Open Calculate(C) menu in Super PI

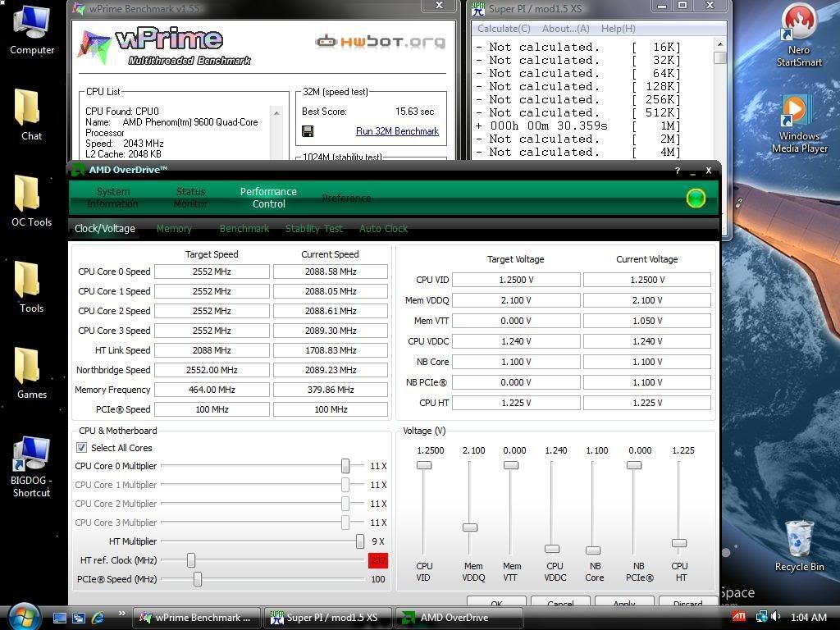[x=504, y=29]
